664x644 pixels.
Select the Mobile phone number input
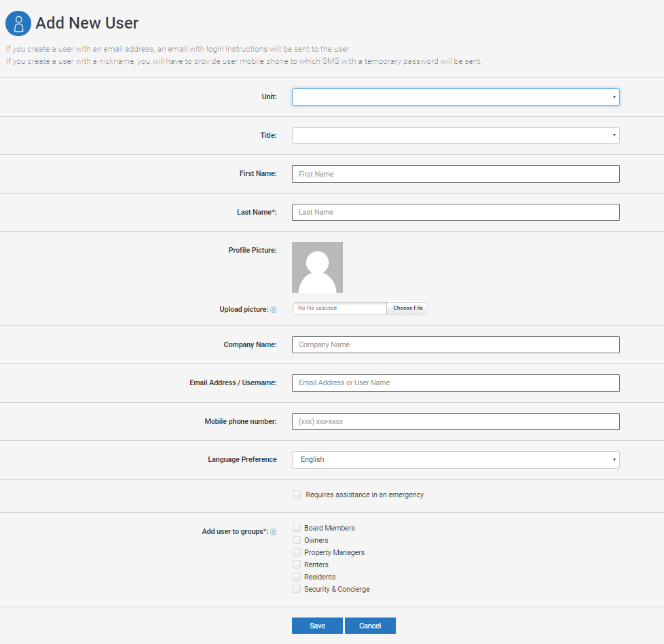click(x=456, y=422)
